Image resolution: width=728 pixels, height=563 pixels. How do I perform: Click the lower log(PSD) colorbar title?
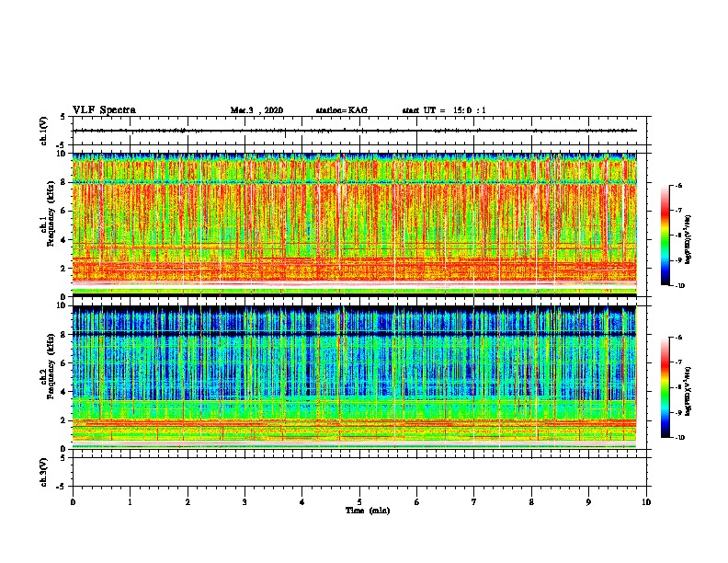(688, 391)
